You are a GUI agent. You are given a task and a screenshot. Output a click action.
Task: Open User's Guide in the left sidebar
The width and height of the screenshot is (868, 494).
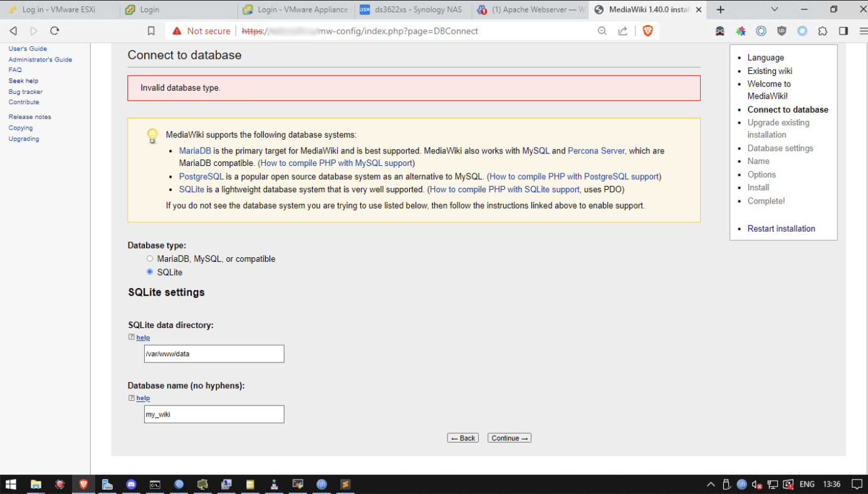28,49
